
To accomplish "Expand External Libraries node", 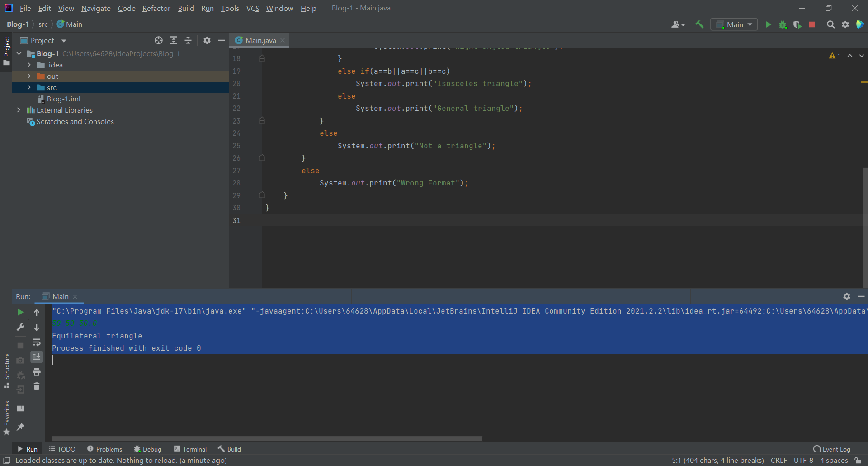I will coord(19,110).
